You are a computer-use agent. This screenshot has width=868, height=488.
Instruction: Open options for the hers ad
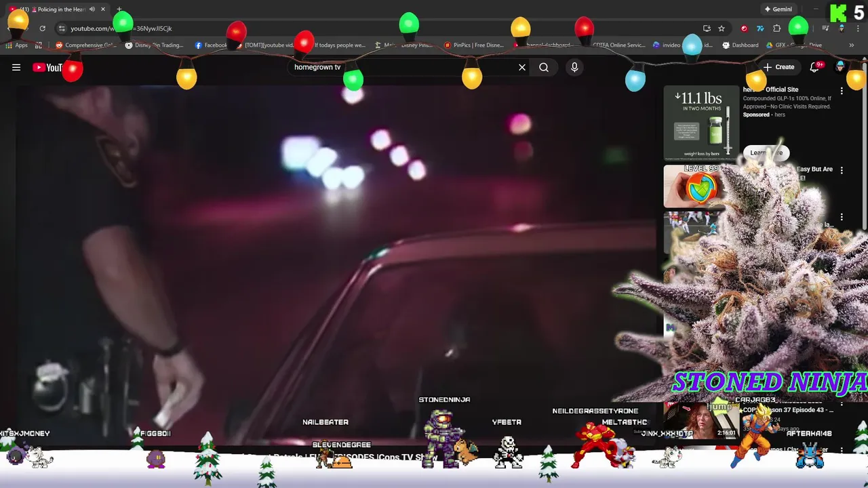842,91
